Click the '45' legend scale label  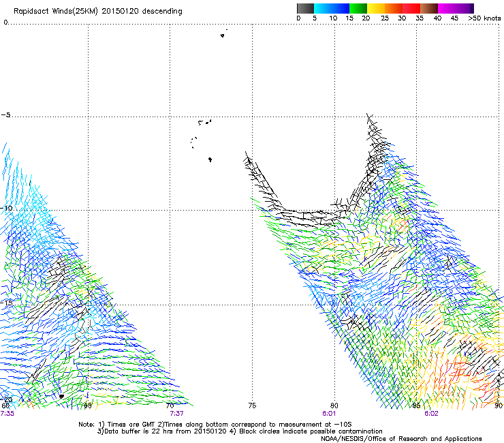coord(454,18)
